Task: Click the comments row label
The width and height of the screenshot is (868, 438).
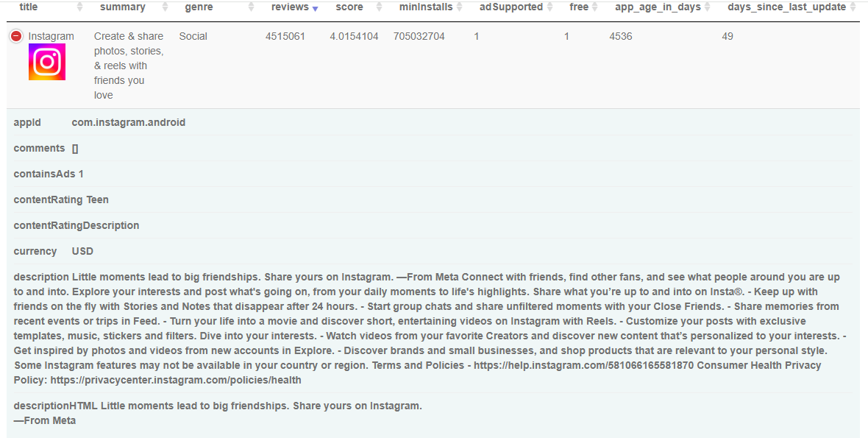Action: [39, 148]
